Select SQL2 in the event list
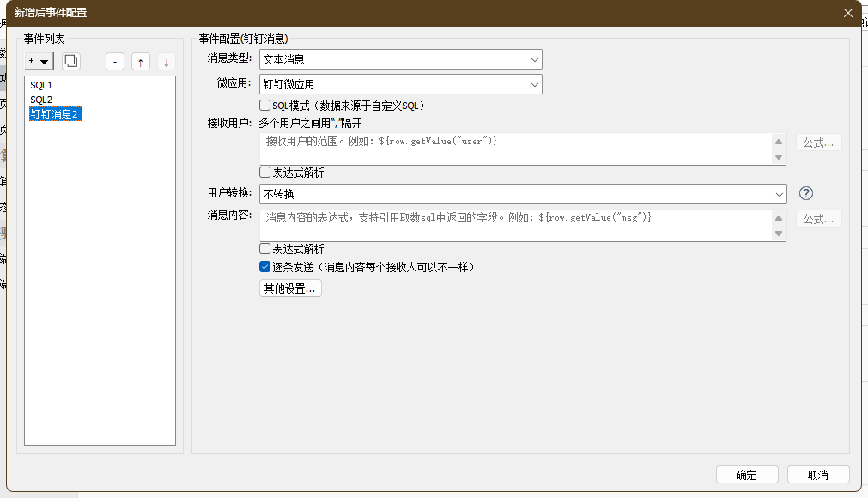The height and width of the screenshot is (498, 868). coord(42,100)
